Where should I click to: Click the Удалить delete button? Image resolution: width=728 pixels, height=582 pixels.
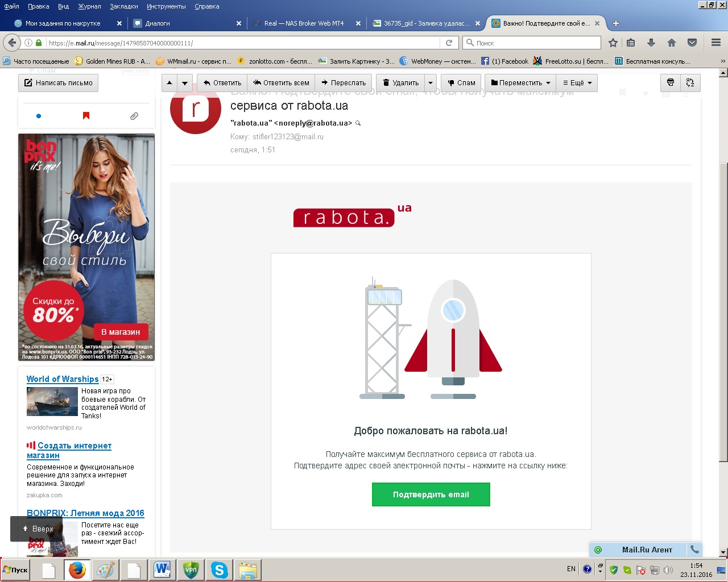coord(400,82)
